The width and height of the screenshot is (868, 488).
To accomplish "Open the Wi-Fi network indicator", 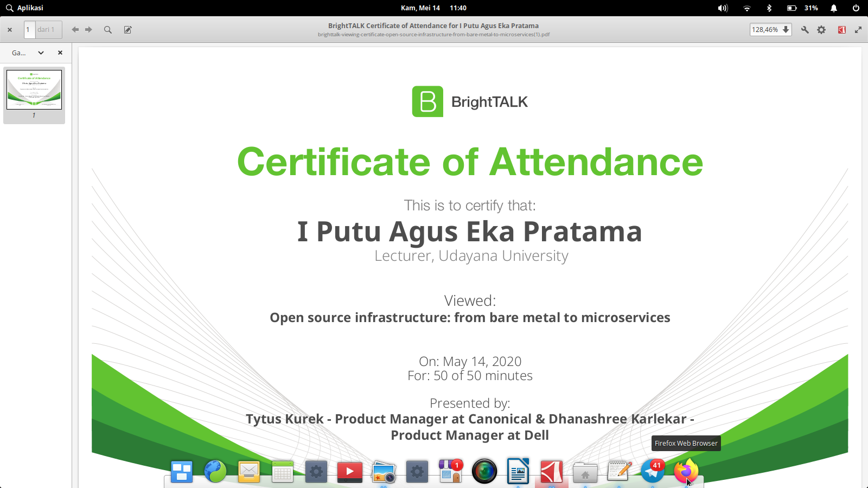I will 747,8.
